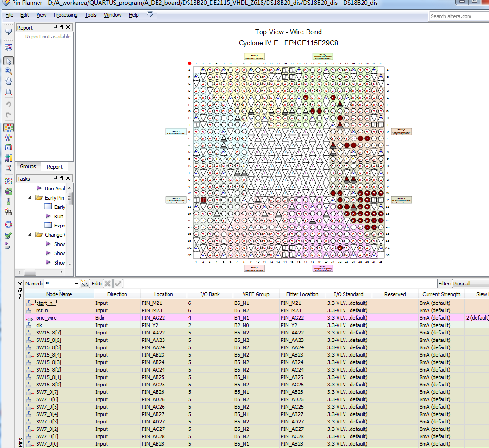Viewport: 489px width, 448px height.
Task: Select the Hand pan tool
Action: tap(8, 81)
